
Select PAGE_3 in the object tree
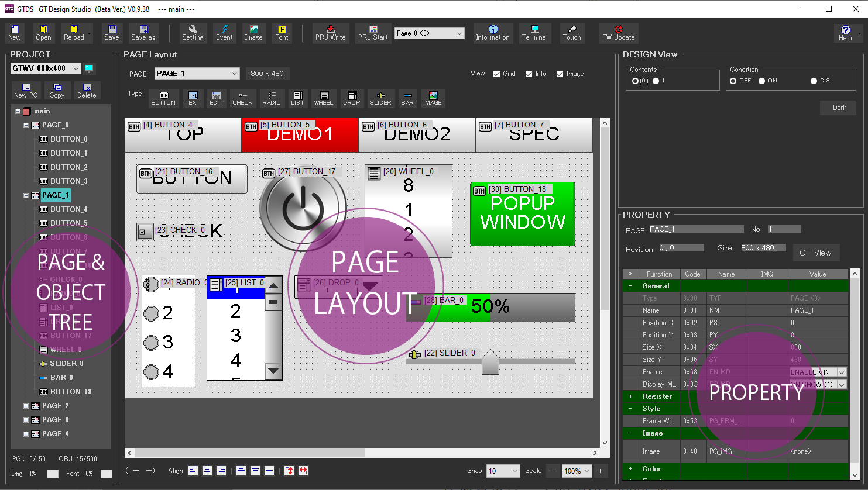click(x=55, y=420)
